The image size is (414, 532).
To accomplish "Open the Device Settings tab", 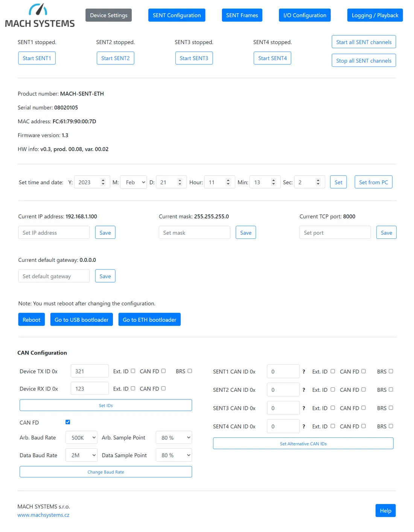I will [x=109, y=15].
